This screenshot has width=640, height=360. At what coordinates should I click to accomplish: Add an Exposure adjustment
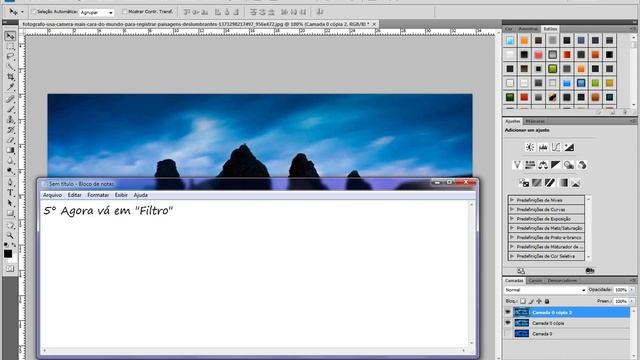[x=569, y=147]
